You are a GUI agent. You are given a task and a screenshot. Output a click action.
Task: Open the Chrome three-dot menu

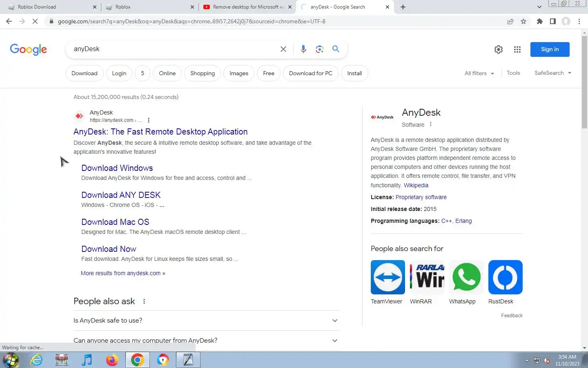(x=579, y=21)
